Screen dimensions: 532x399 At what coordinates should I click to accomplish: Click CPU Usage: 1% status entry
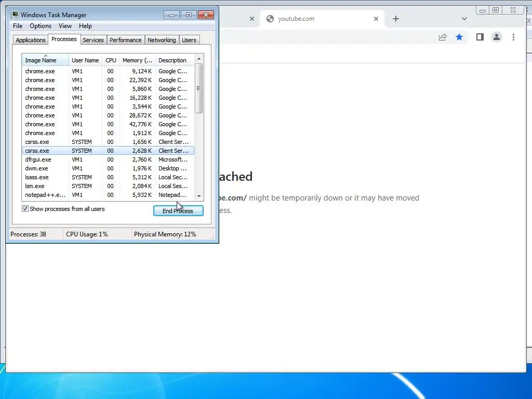pyautogui.click(x=87, y=234)
